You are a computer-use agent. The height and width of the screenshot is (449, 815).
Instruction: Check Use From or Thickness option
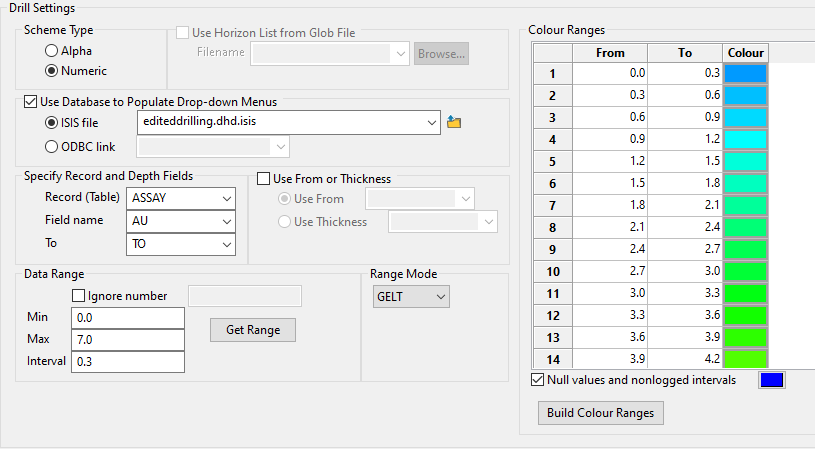(264, 179)
